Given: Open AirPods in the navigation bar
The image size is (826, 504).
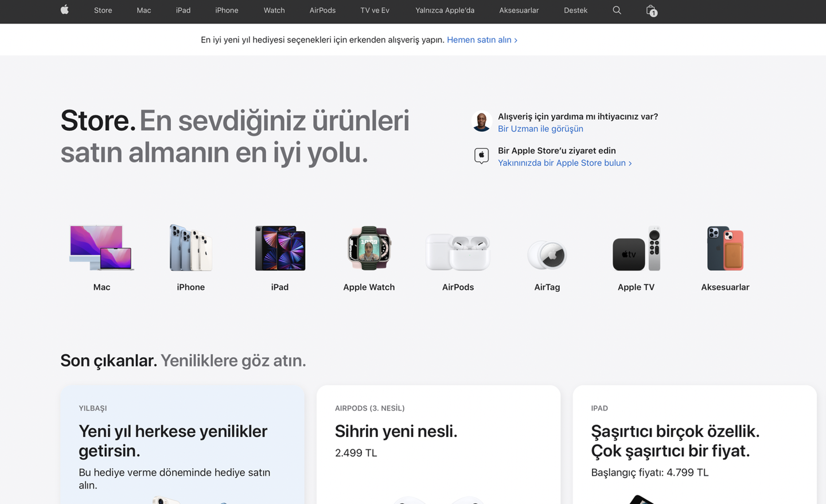Looking at the screenshot, I should [322, 10].
